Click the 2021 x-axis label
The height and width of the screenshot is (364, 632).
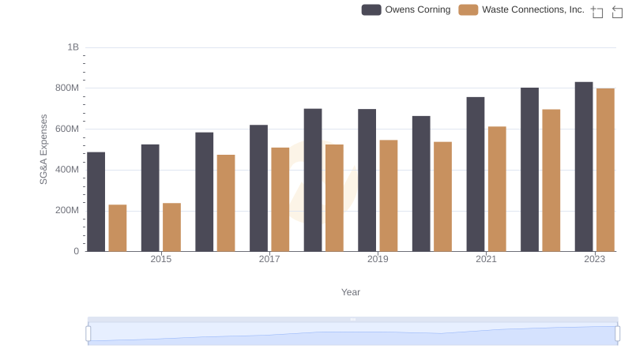pyautogui.click(x=486, y=259)
